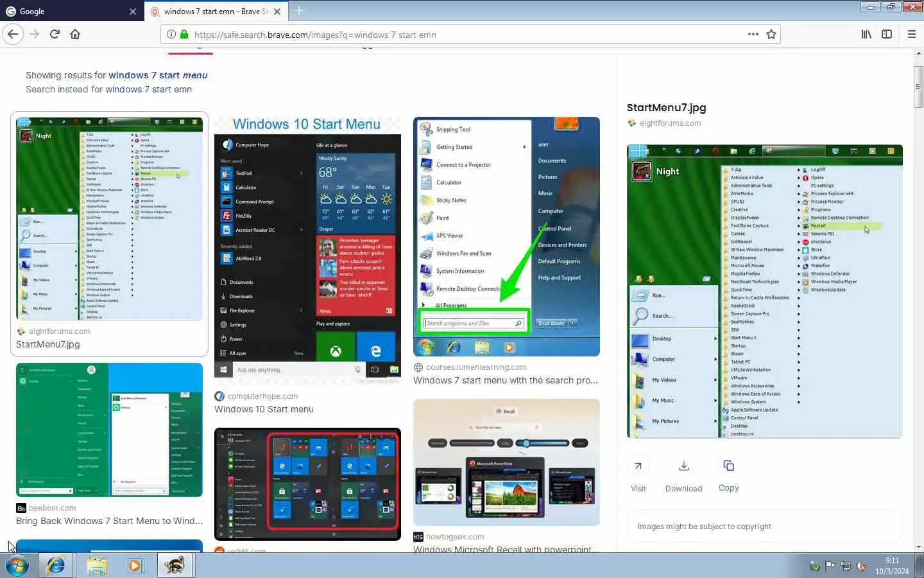Open 'Windows 7 start menu with the search' caption
The height and width of the screenshot is (578, 924).
tap(506, 380)
